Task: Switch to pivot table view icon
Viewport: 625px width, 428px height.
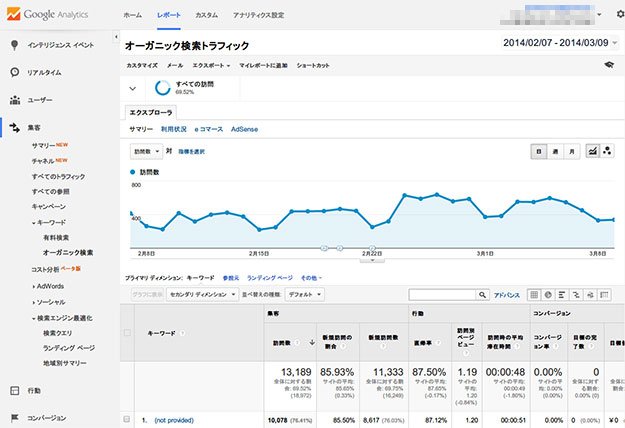Action: (x=604, y=294)
